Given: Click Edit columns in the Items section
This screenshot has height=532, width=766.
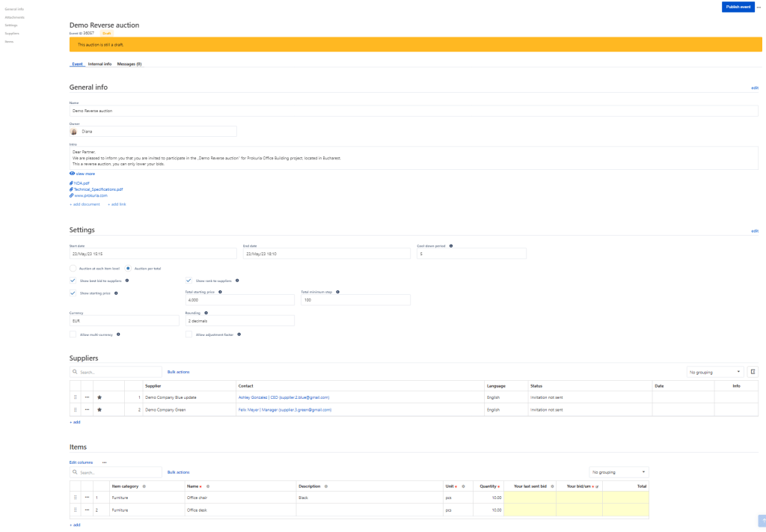Looking at the screenshot, I should (x=81, y=462).
